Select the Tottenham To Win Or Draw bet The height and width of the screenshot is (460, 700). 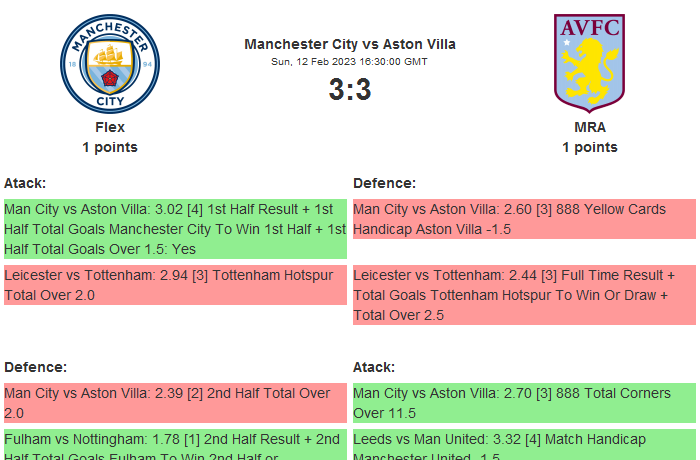tap(524, 295)
